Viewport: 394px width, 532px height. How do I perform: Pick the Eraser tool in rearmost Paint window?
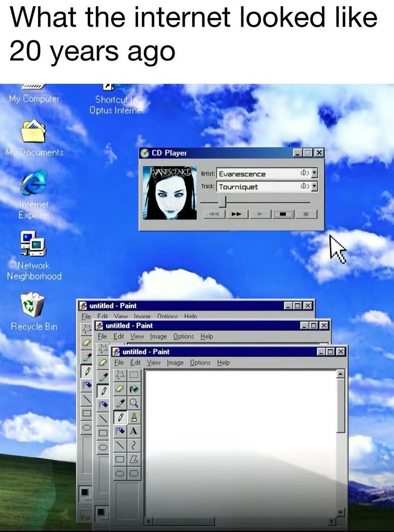tap(87, 343)
